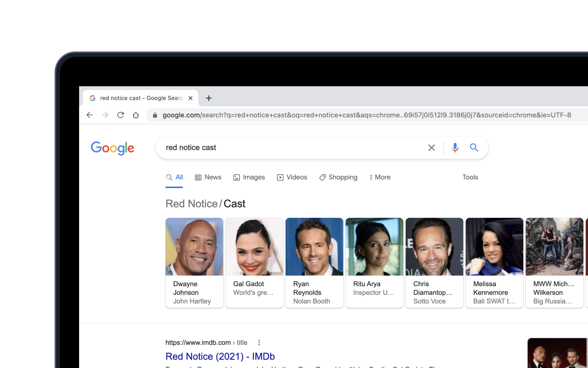Switch to the News tab

coord(208,177)
